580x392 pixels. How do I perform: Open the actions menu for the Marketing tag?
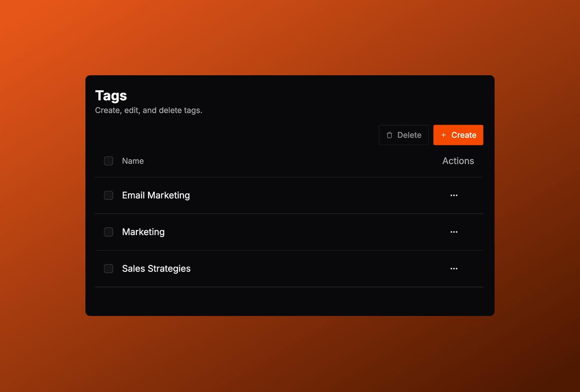tap(454, 232)
